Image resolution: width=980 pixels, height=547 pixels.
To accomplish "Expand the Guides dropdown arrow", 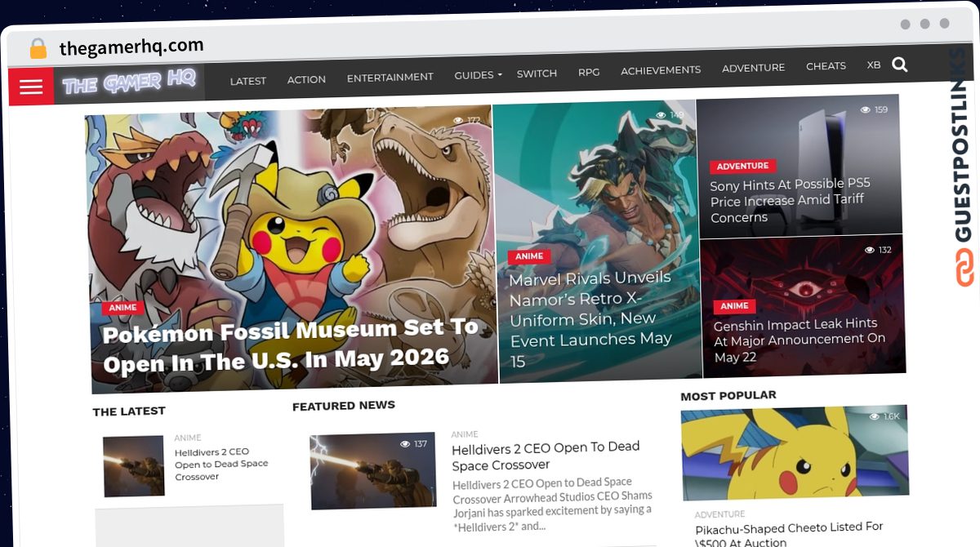I will 500,74.
